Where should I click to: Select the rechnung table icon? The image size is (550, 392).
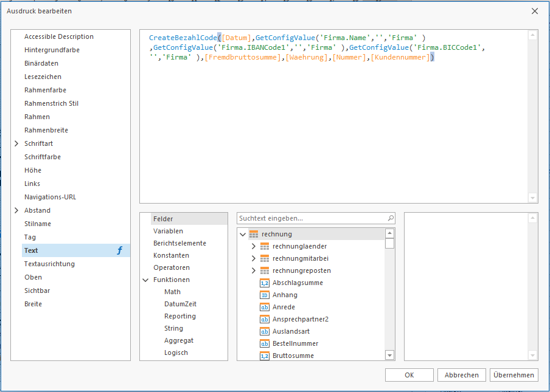pos(253,234)
